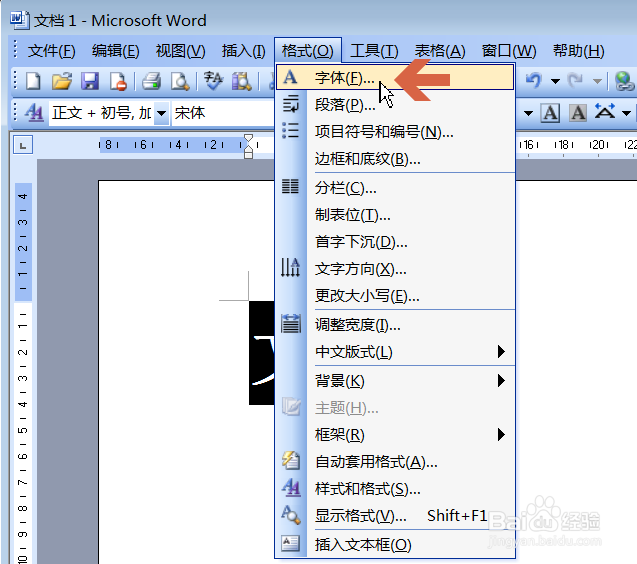Open the 工具(T) menu
The width and height of the screenshot is (637, 564).
tap(374, 51)
